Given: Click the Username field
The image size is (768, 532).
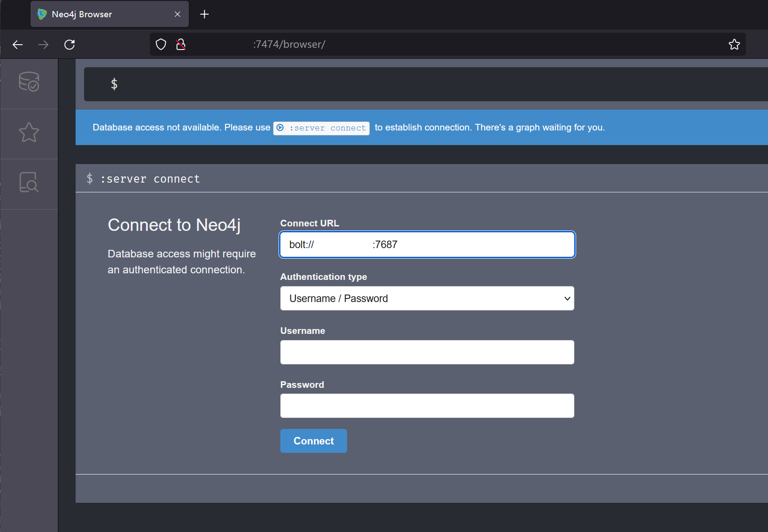Looking at the screenshot, I should [x=427, y=352].
